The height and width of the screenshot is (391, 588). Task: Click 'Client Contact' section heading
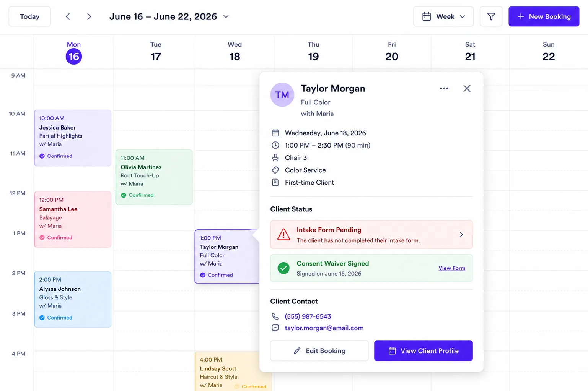(x=294, y=301)
